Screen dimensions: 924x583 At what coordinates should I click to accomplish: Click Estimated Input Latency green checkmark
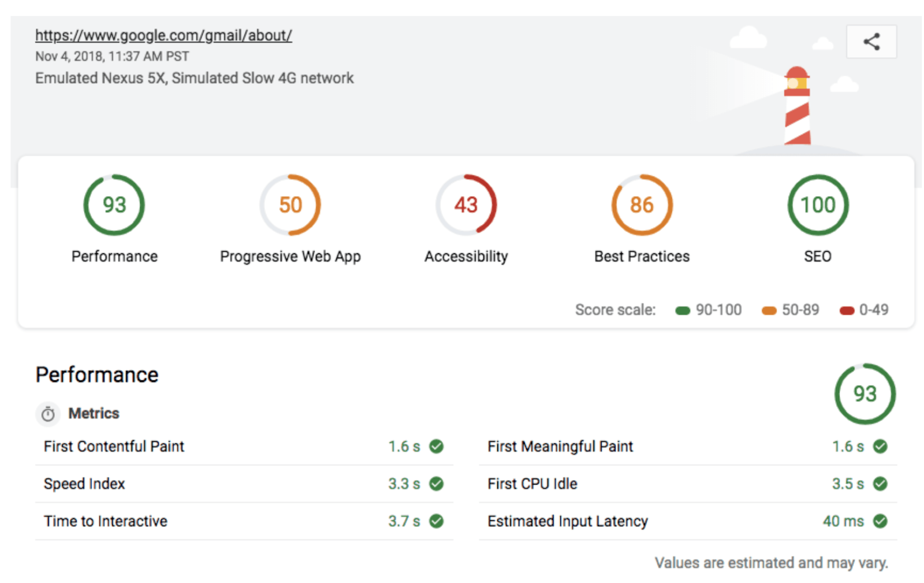point(880,521)
